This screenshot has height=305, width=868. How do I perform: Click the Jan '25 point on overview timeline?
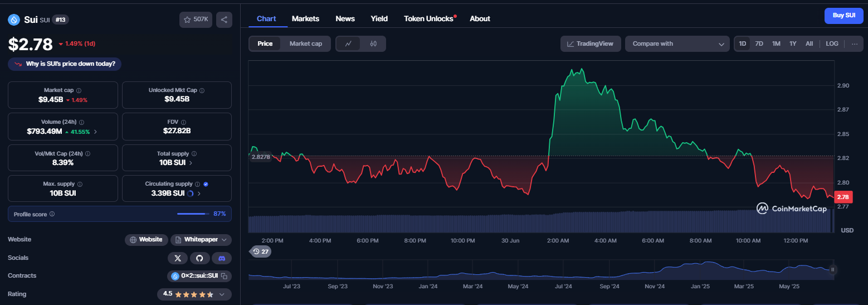click(700, 286)
